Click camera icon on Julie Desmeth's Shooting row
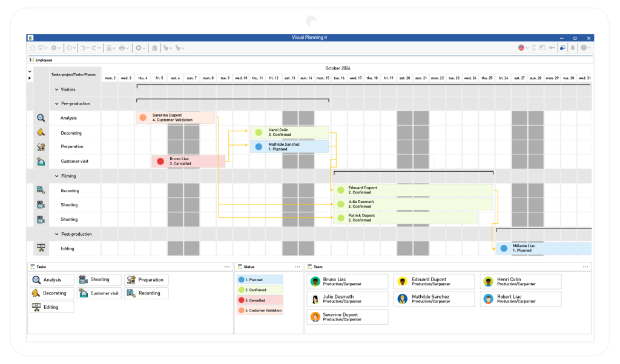 (x=41, y=204)
